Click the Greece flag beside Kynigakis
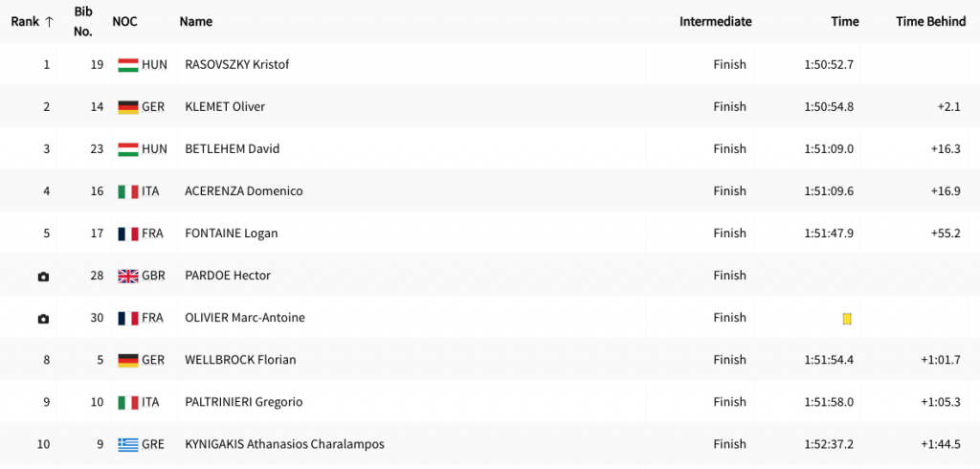980x469 pixels. (x=128, y=444)
